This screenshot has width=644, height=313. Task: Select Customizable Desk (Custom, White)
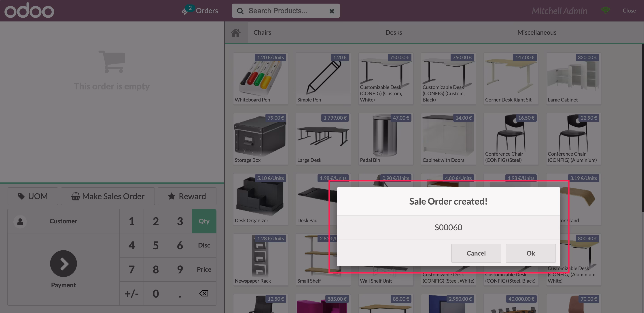coord(386,78)
